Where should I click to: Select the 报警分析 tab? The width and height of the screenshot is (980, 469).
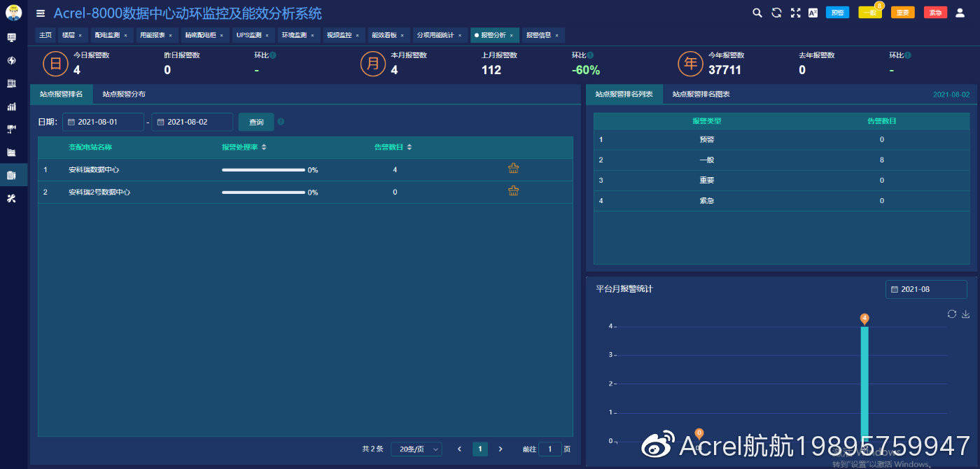pyautogui.click(x=495, y=35)
